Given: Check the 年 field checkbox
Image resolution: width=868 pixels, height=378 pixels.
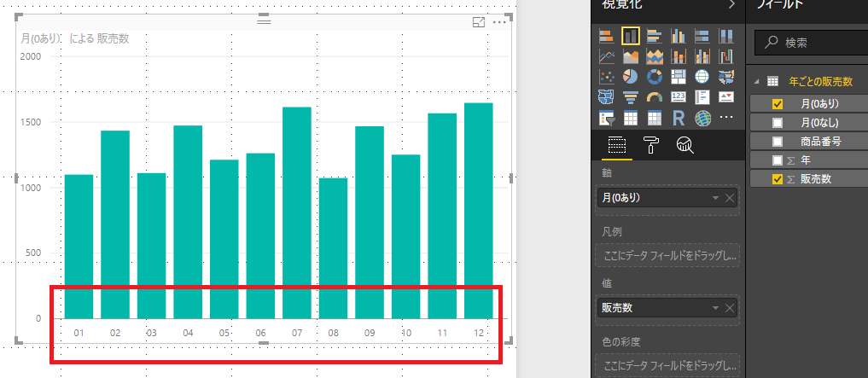Looking at the screenshot, I should (x=778, y=160).
